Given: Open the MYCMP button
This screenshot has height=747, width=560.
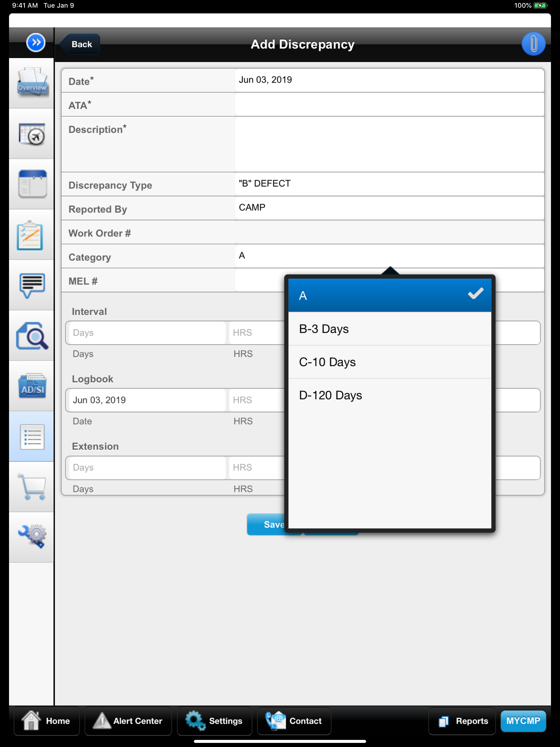Looking at the screenshot, I should [x=523, y=721].
